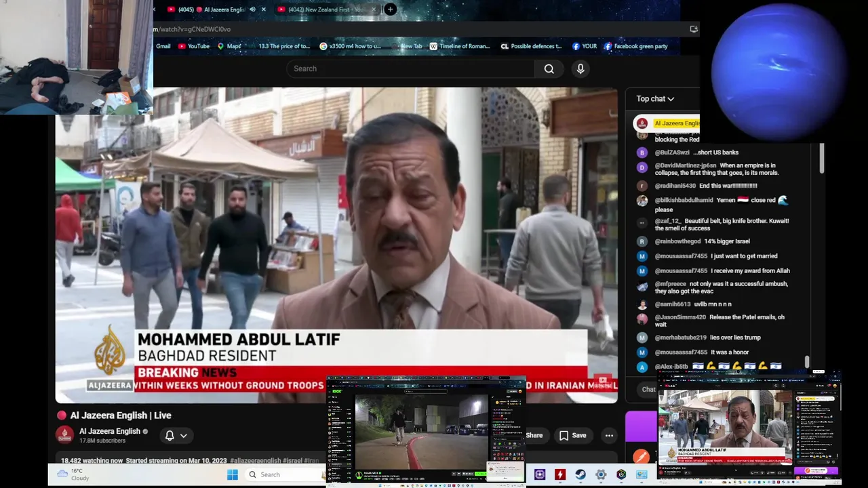Screen dimensions: 868x488
Task: Focus the YouTube Search input field
Action: click(x=410, y=68)
